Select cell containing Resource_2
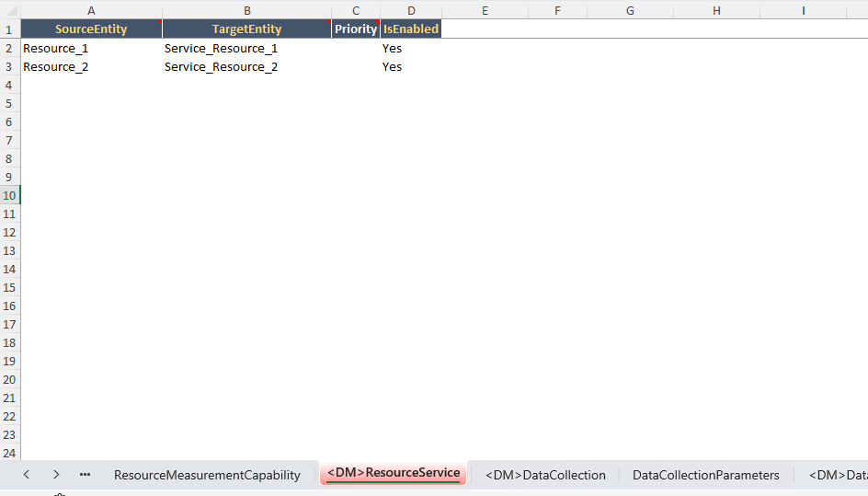The image size is (868, 496). tap(91, 66)
